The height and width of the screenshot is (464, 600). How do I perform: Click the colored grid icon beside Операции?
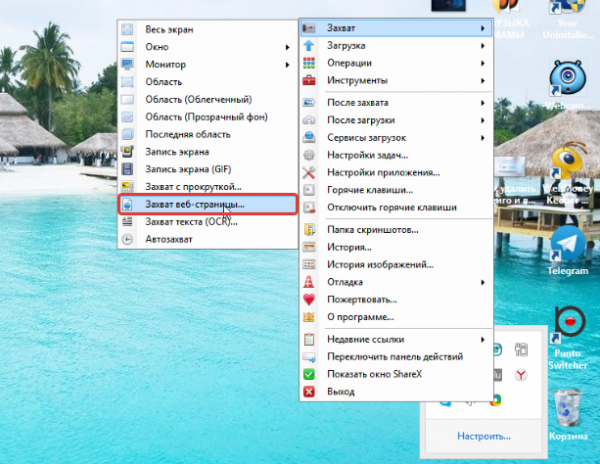309,63
